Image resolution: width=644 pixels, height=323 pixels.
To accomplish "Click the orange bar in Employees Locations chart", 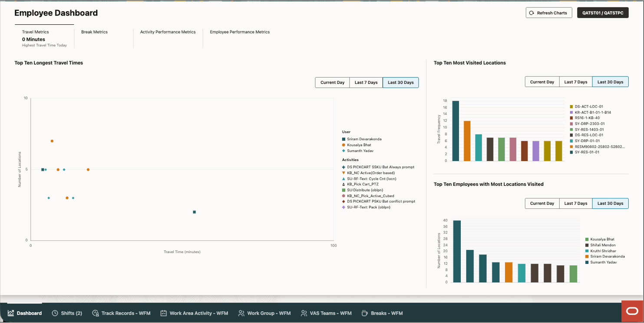I will point(509,272).
